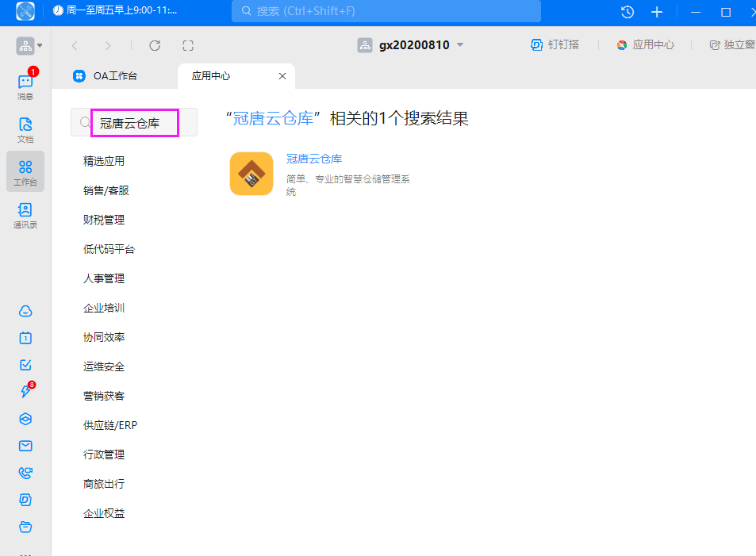Image resolution: width=756 pixels, height=556 pixels.
Task: Select 协同效率 category
Action: coord(104,337)
